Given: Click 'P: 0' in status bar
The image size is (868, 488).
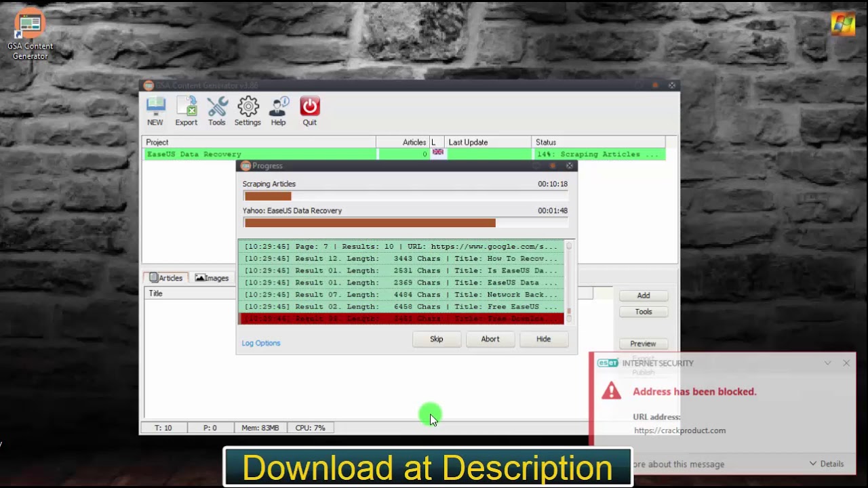Looking at the screenshot, I should 210,428.
